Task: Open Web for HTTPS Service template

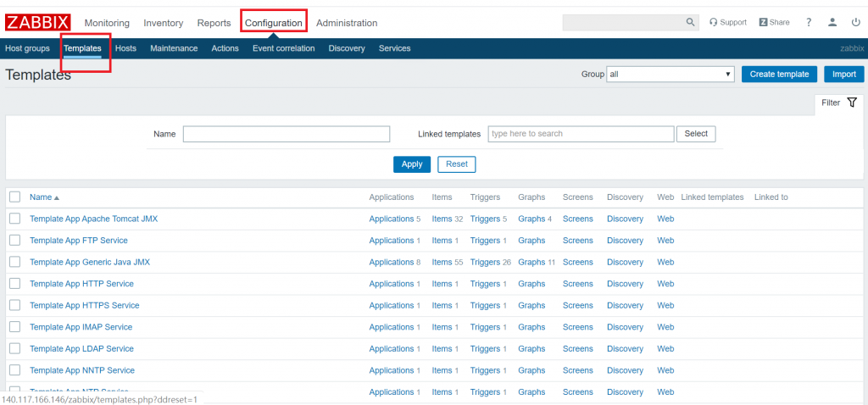Action: 665,305
